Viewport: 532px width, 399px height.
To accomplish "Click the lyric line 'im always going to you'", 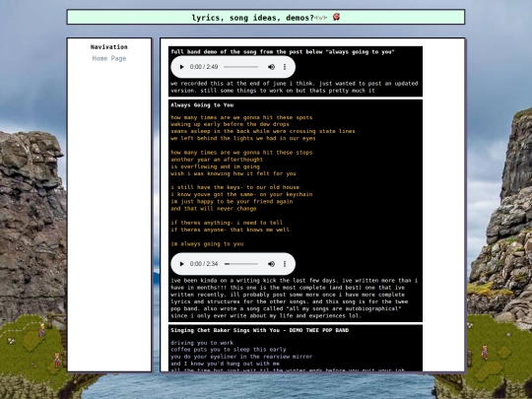I will coord(207,243).
